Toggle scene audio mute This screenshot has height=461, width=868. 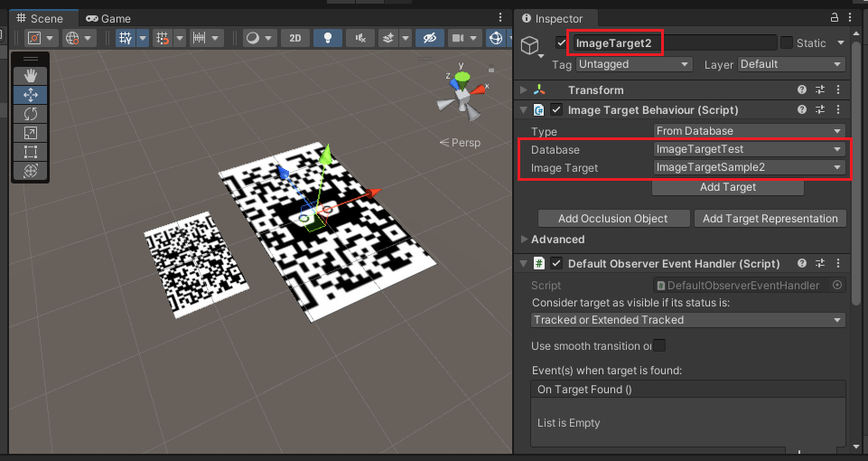[x=360, y=38]
